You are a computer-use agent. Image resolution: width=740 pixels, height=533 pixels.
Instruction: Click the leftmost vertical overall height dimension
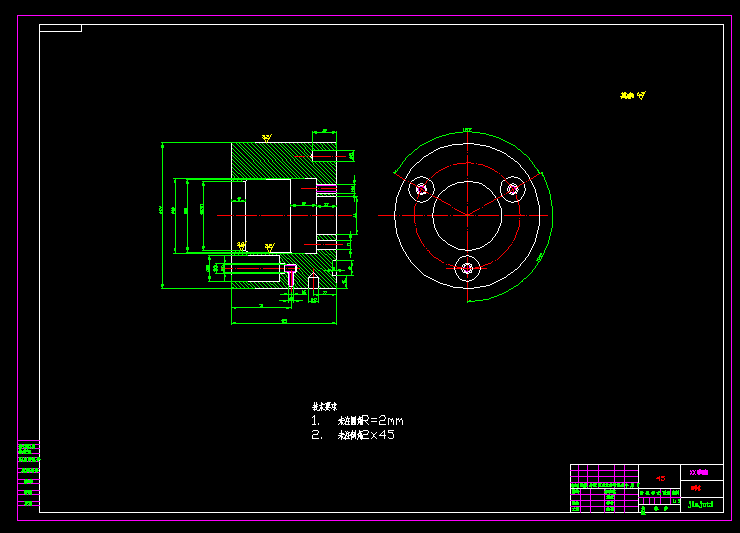pos(162,215)
